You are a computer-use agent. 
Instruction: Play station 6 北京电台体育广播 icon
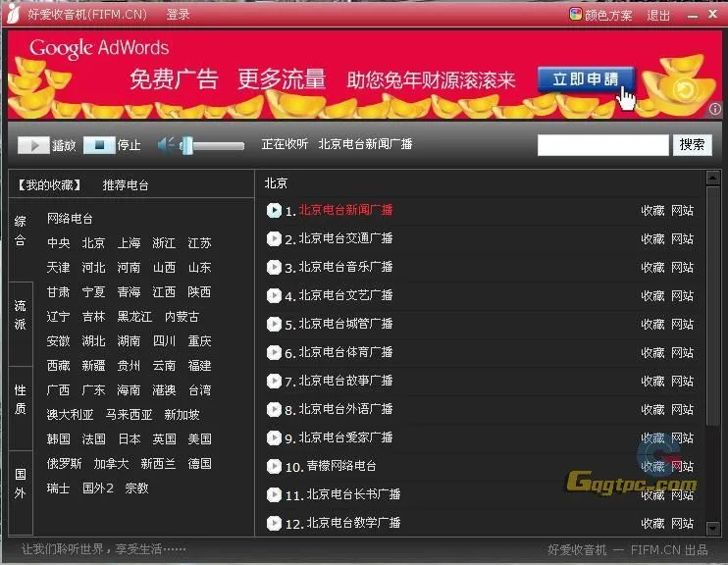tap(274, 352)
